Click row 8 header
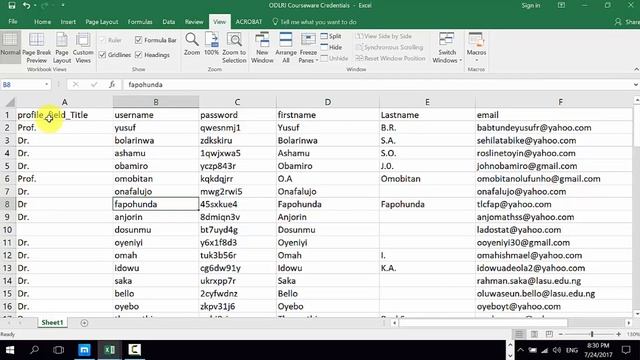Viewport: 640px width, 360px height. pos(7,204)
